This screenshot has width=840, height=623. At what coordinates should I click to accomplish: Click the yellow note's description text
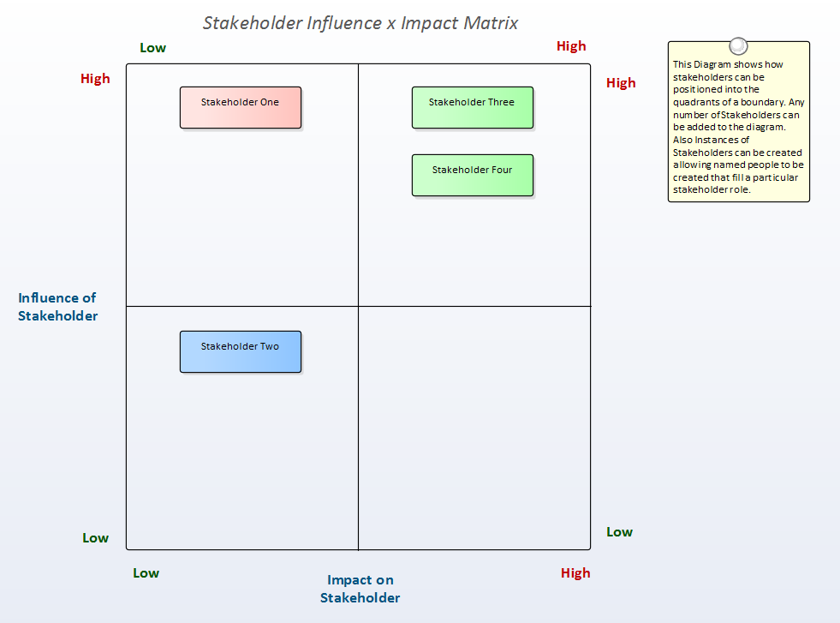pyautogui.click(x=738, y=127)
